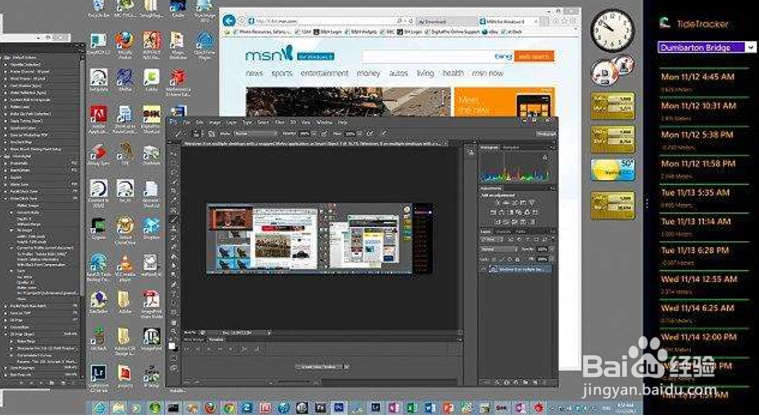The width and height of the screenshot is (759, 417).
Task: Open the layer filter kind dropdown
Action: 492,240
